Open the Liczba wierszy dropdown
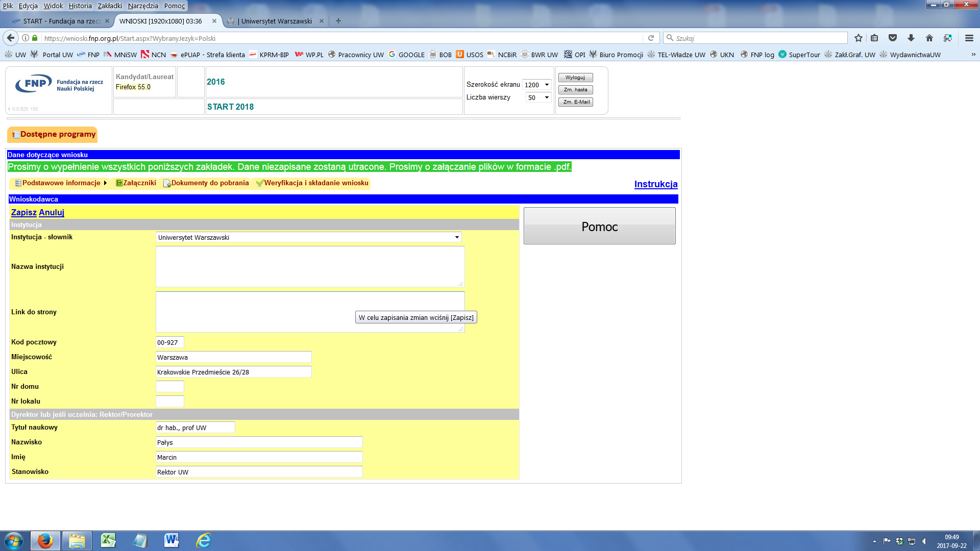Screen dimensions: 980x551 [x=538, y=97]
